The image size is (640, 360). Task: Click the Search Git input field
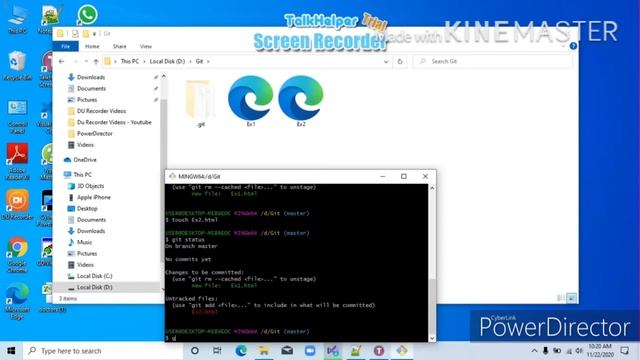493,62
